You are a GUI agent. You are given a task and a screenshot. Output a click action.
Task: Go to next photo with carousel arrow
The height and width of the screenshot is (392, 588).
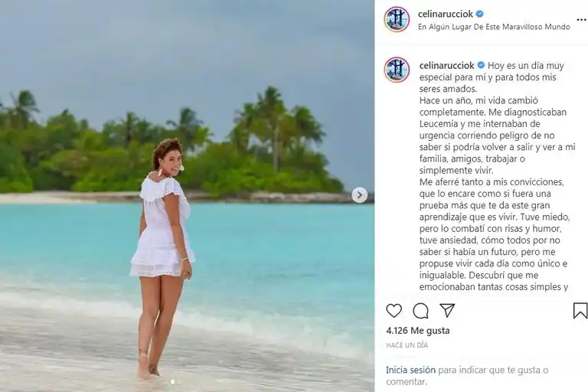coord(359,195)
